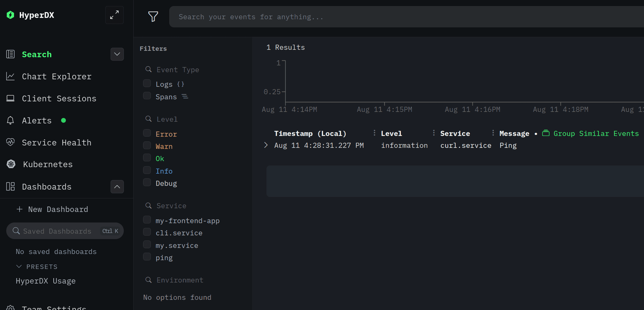This screenshot has width=644, height=310.
Task: Click Timestamp column options dots
Action: click(374, 133)
